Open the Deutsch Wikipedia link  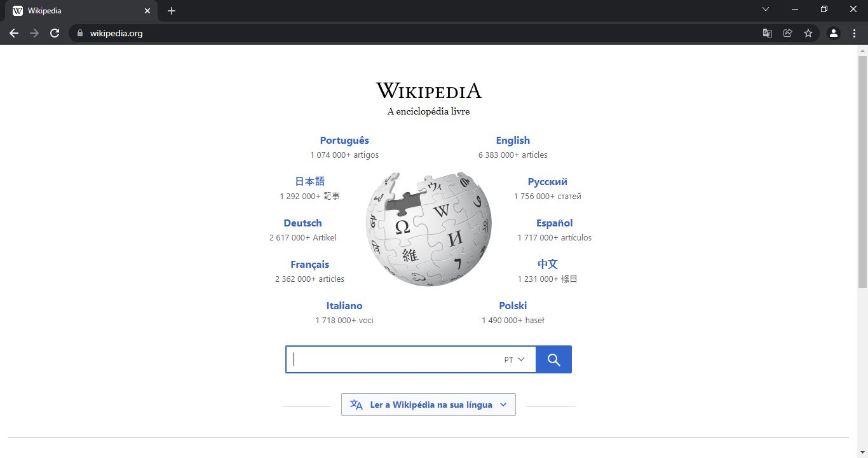[302, 223]
